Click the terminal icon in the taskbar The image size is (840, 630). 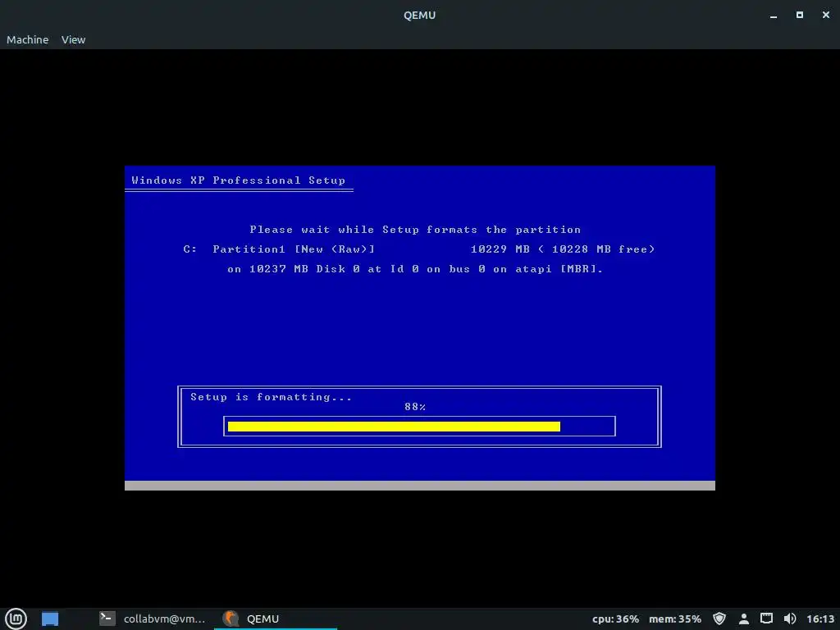107,619
